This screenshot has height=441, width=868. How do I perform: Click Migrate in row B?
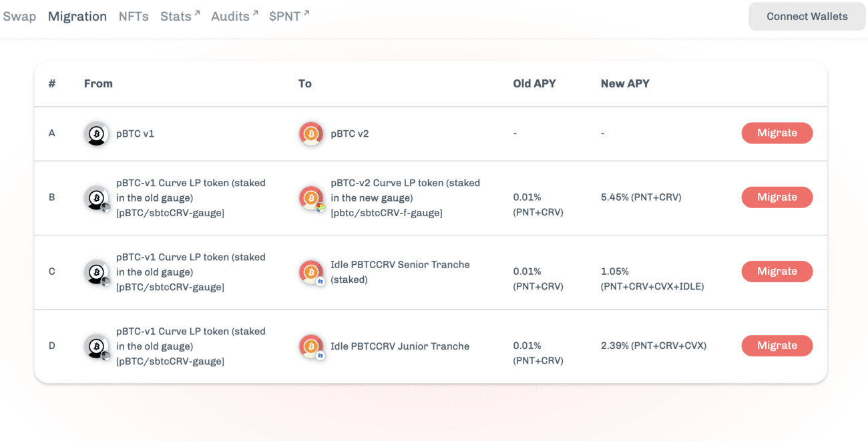(777, 197)
